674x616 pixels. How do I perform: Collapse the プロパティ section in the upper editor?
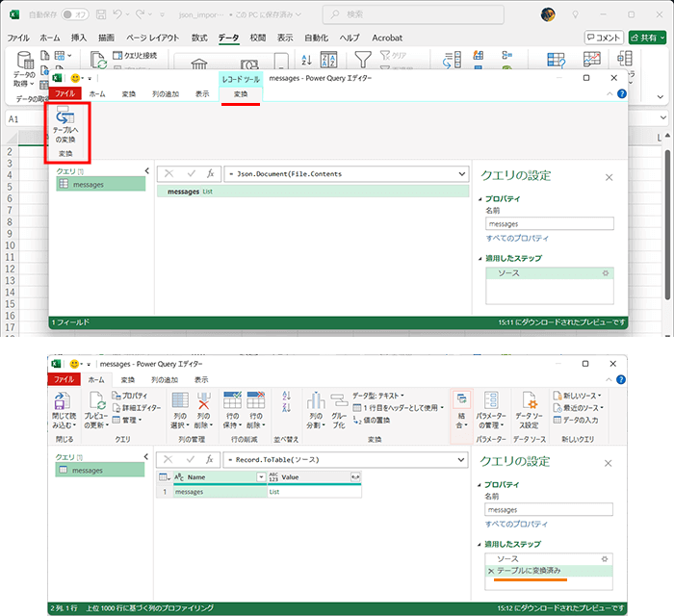tap(480, 199)
